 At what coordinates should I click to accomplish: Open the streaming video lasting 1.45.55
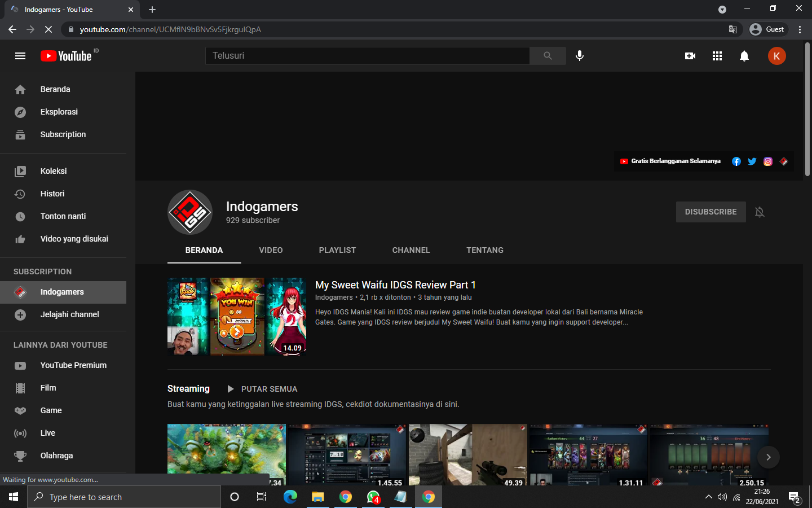pos(347,455)
